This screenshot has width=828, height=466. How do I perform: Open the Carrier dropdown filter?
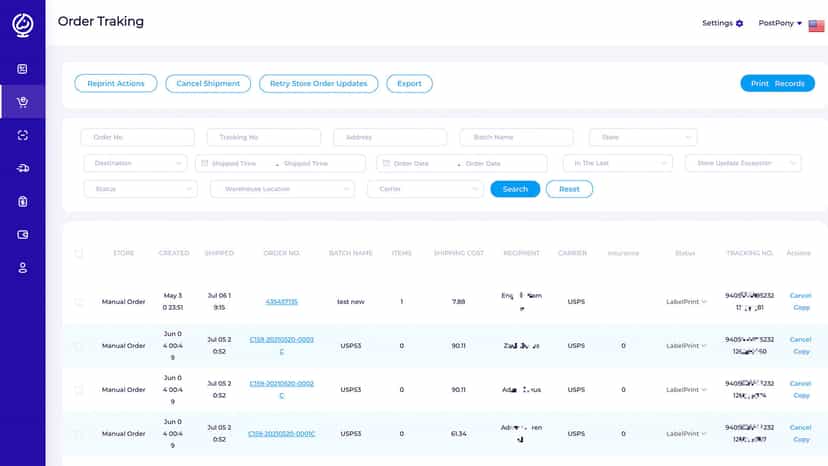pos(425,189)
